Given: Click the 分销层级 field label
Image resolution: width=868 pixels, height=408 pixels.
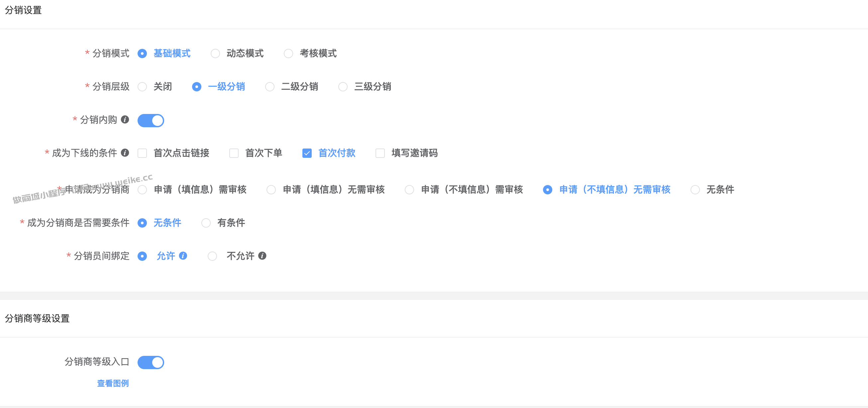Looking at the screenshot, I should click(111, 87).
